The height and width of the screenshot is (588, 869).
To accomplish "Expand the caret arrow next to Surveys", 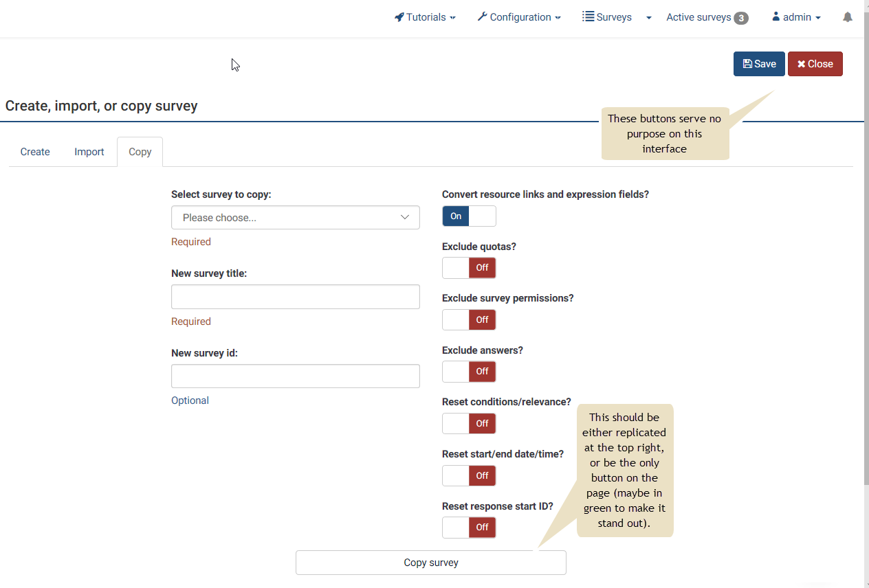I will [649, 18].
